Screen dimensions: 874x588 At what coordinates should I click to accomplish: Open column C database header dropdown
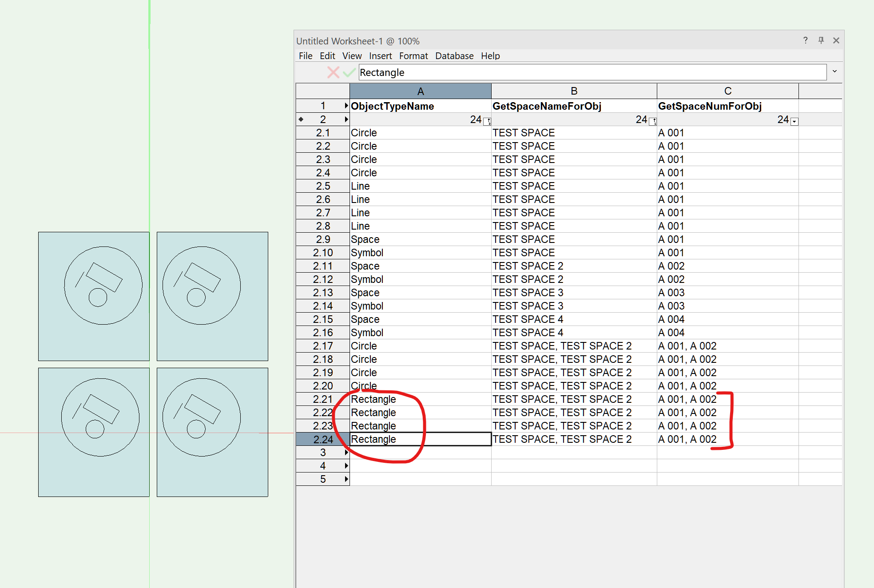tap(795, 121)
